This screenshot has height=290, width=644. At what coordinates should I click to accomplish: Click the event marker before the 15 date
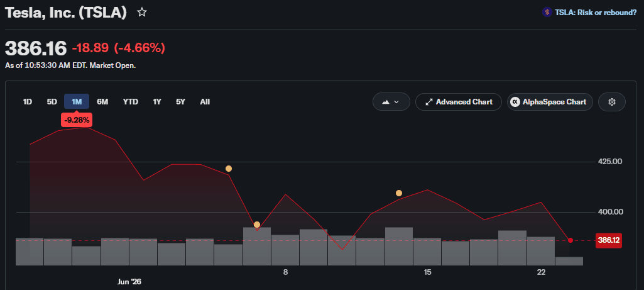[x=399, y=193]
